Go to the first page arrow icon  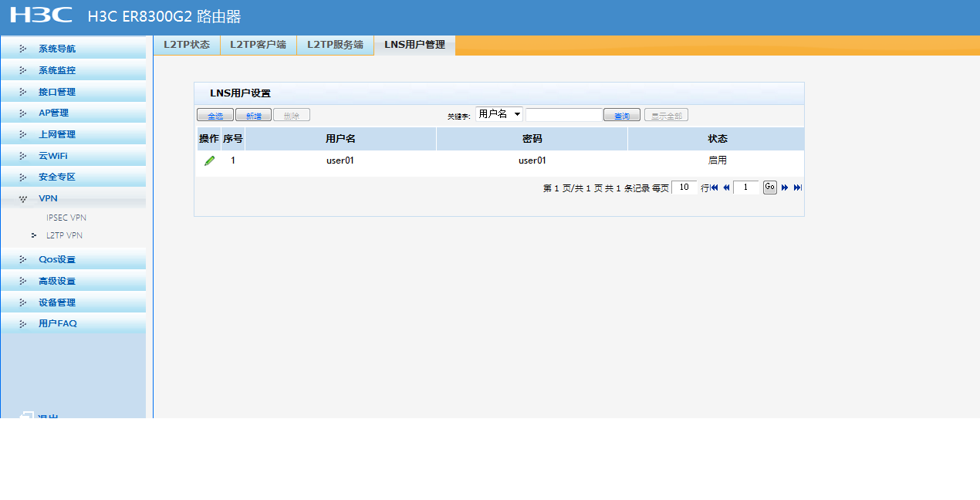[715, 187]
